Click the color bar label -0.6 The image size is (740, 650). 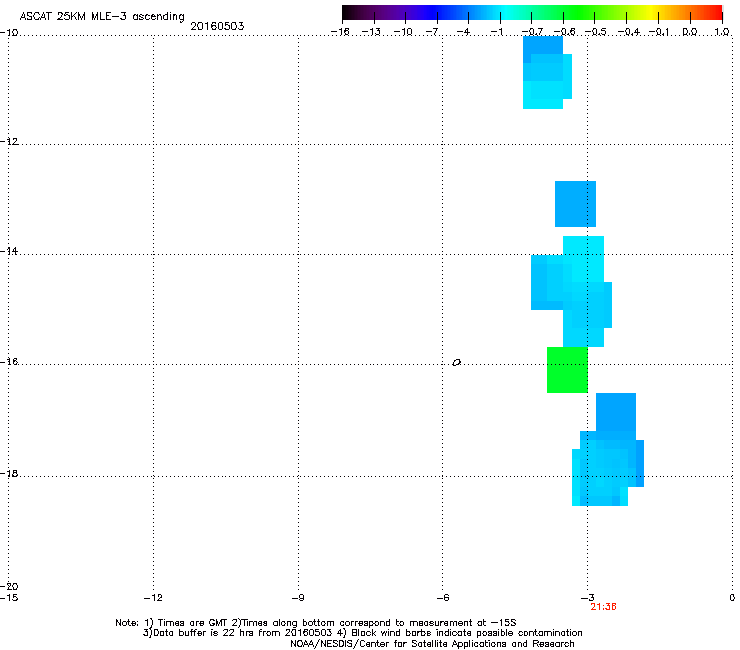coord(564,32)
